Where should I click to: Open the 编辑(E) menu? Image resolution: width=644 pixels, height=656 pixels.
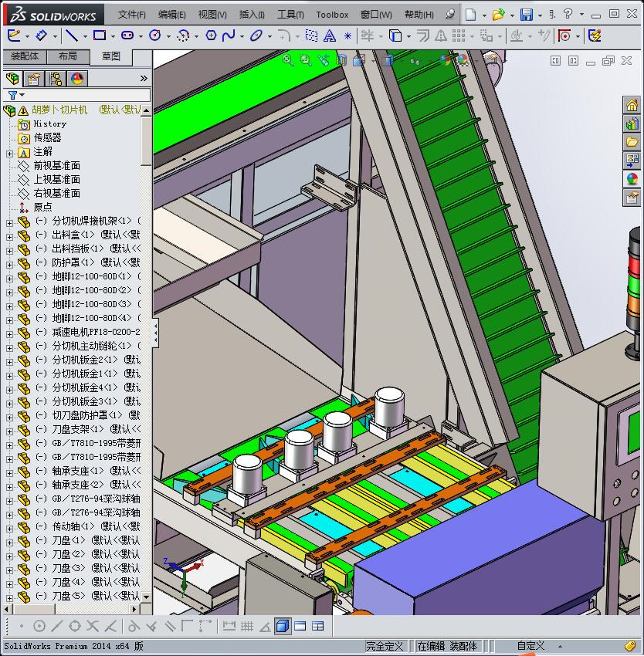coord(171,15)
